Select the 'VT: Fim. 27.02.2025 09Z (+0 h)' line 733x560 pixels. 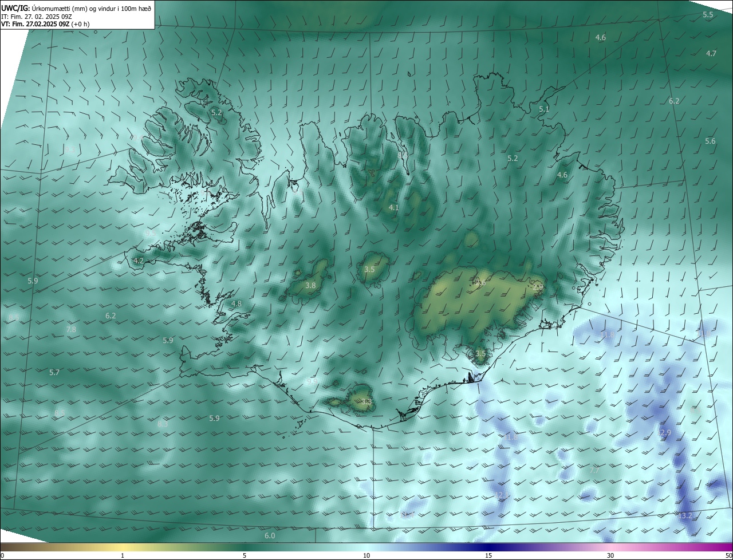tap(45, 24)
